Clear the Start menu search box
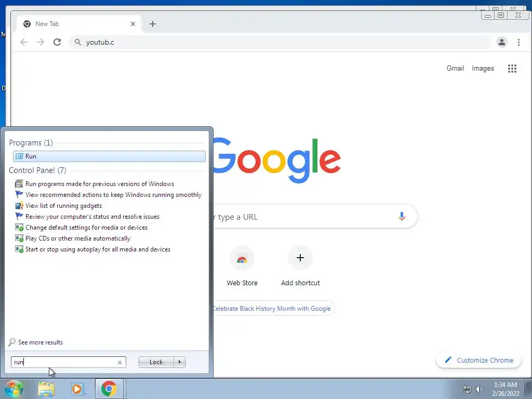Image resolution: width=532 pixels, height=399 pixels. (x=119, y=362)
